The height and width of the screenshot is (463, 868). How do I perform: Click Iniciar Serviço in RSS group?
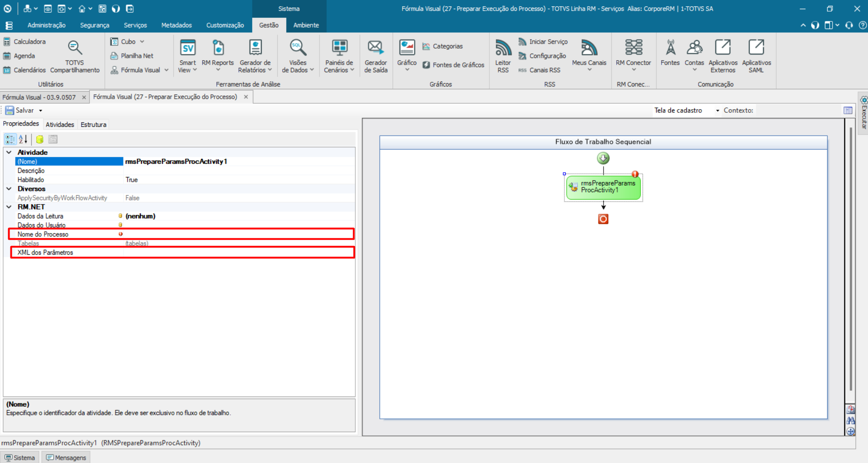[x=543, y=41]
